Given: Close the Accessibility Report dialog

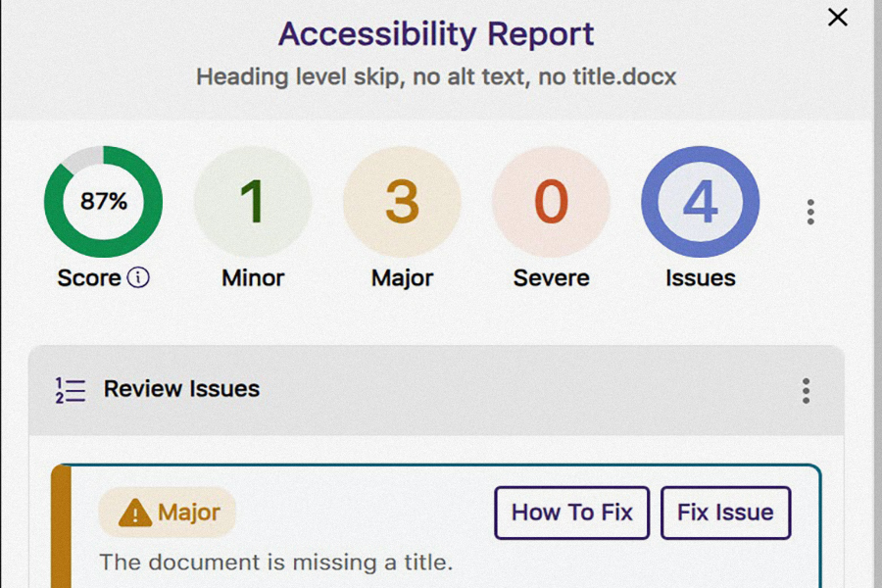Looking at the screenshot, I should (838, 18).
